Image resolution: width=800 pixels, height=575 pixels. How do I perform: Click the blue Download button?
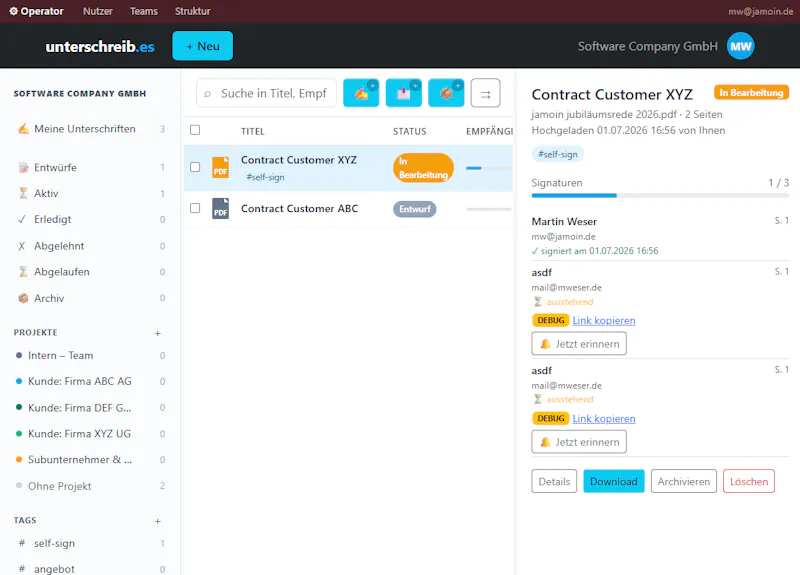[x=614, y=481]
